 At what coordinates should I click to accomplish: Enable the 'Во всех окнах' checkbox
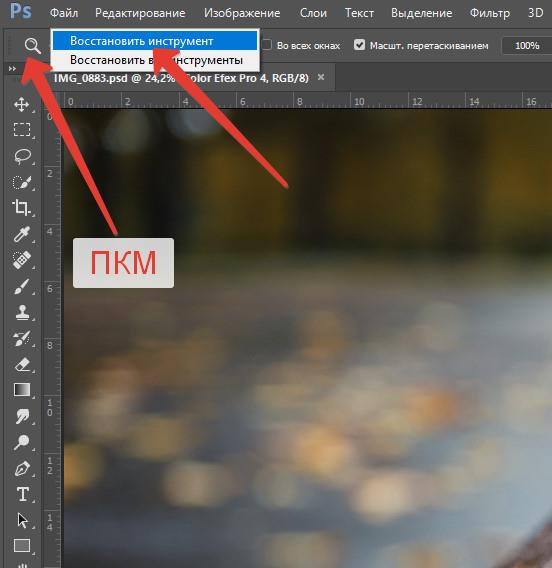(x=267, y=45)
